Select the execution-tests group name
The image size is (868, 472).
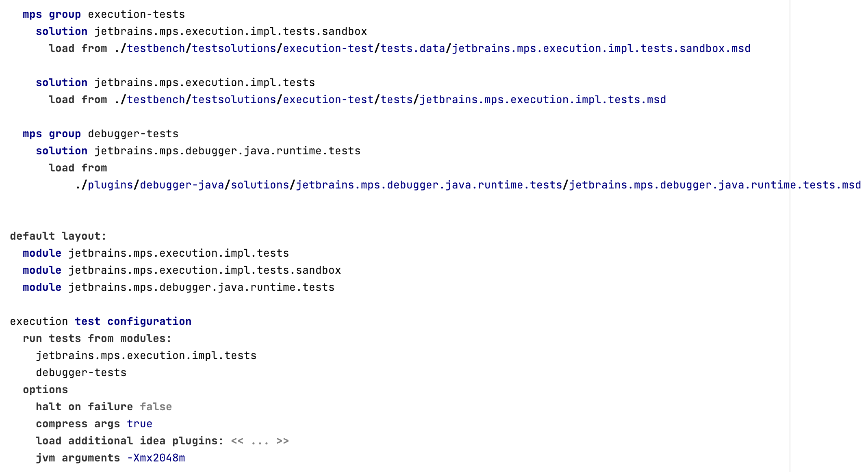coord(136,15)
